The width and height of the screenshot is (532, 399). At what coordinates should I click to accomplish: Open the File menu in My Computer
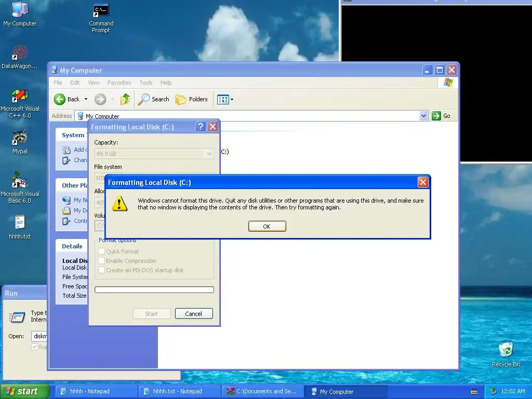coord(58,83)
